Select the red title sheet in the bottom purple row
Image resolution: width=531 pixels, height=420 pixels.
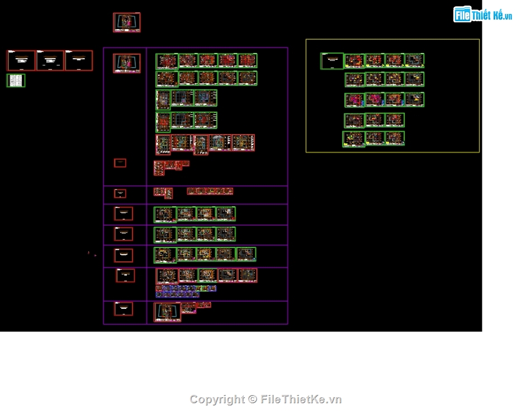click(124, 309)
